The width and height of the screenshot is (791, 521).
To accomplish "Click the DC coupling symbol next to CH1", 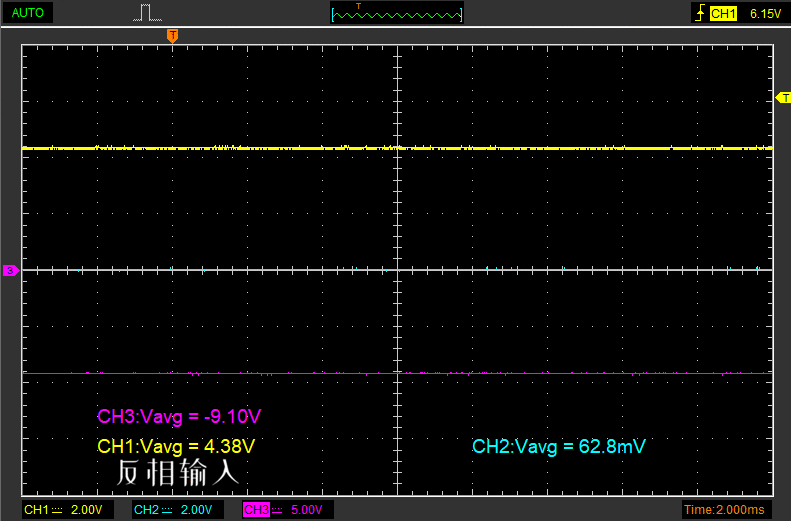I will click(57, 510).
